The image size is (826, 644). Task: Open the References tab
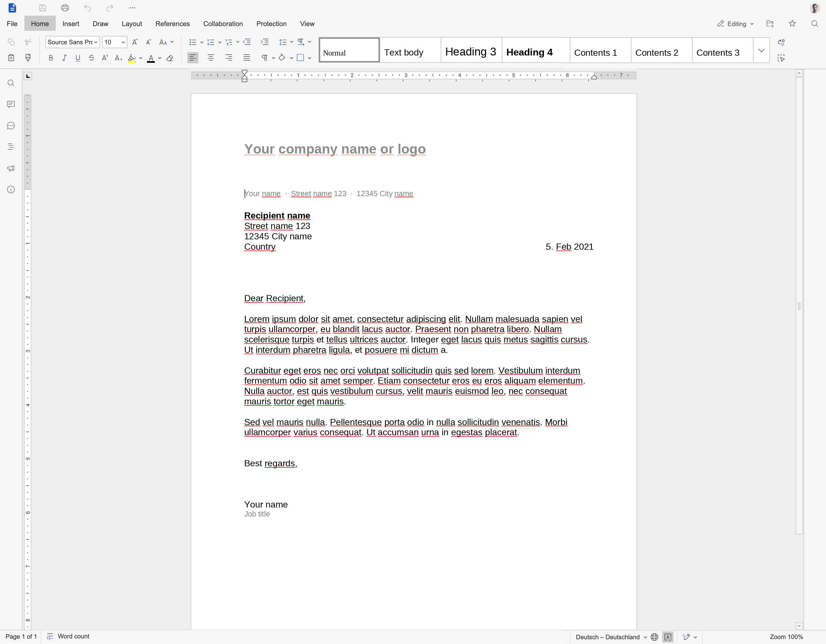(172, 24)
